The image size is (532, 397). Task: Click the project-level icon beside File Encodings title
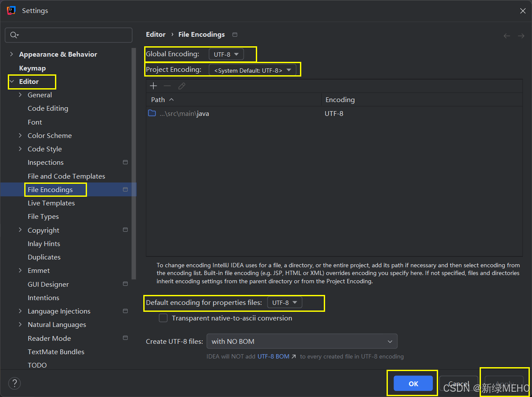[x=235, y=35]
